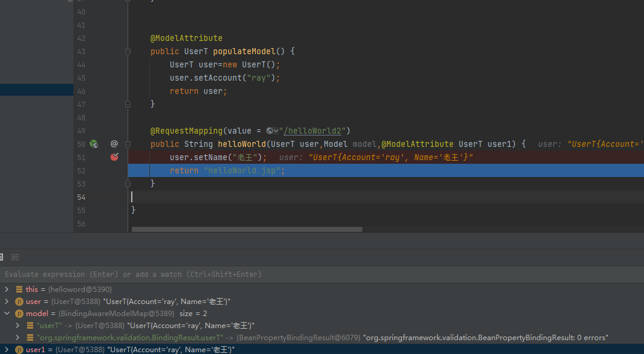
Task: Click the helloWorld method name on line 50
Action: [x=242, y=144]
